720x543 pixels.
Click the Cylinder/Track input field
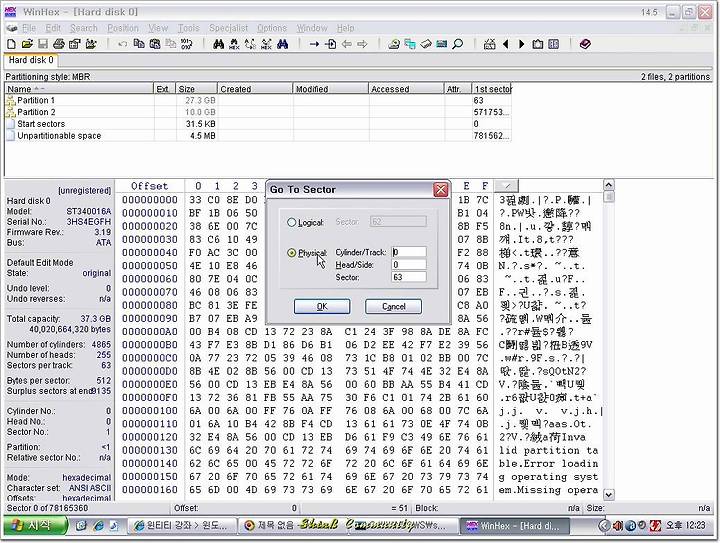point(409,252)
